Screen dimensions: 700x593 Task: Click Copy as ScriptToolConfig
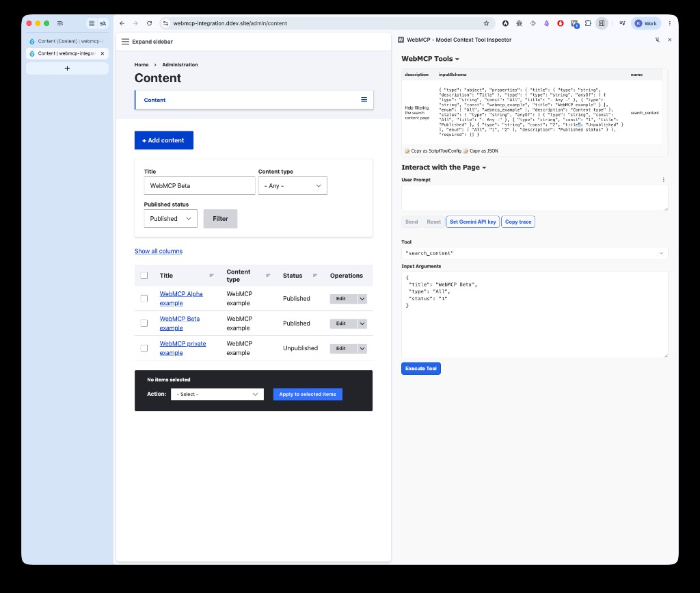click(x=433, y=151)
